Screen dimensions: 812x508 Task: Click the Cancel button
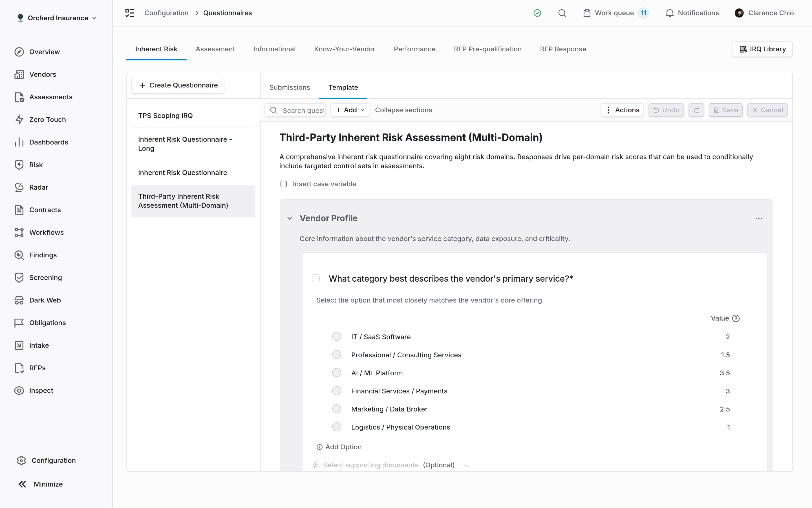[x=767, y=110]
